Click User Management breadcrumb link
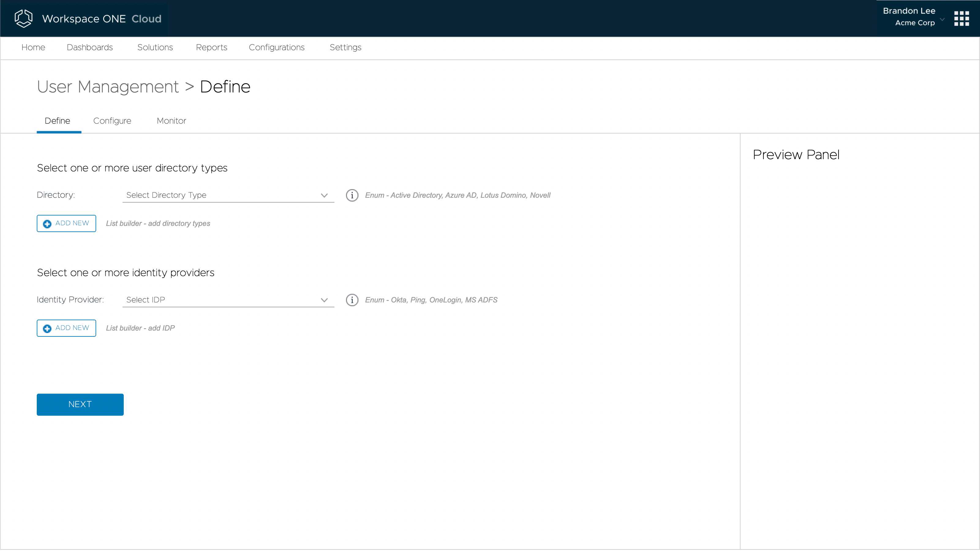 tap(108, 87)
